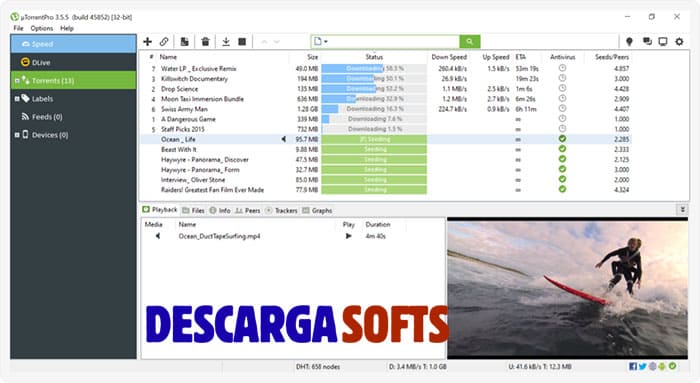Viewport: 700px width, 383px height.
Task: Click Swiss Army Man progress bar
Action: tap(374, 109)
